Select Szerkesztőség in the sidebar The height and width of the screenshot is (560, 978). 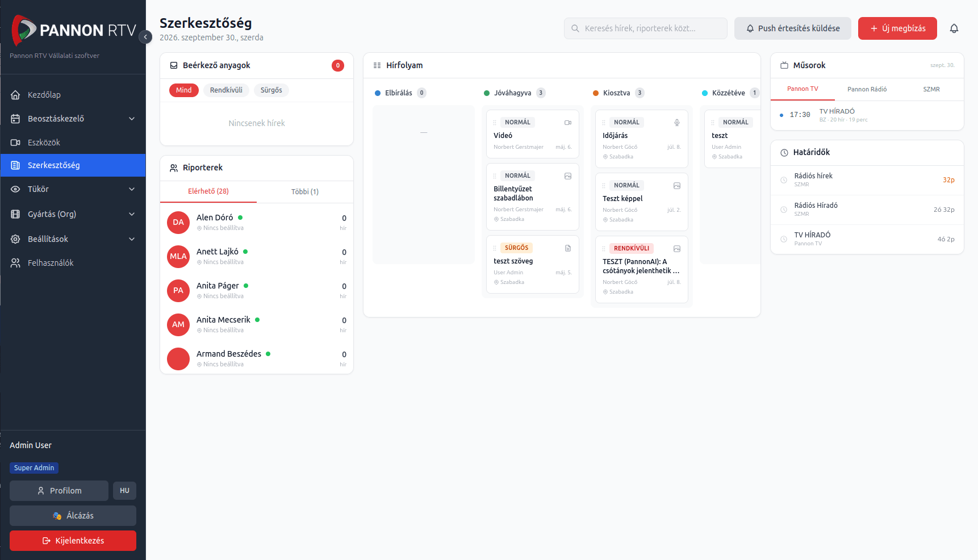(x=73, y=165)
